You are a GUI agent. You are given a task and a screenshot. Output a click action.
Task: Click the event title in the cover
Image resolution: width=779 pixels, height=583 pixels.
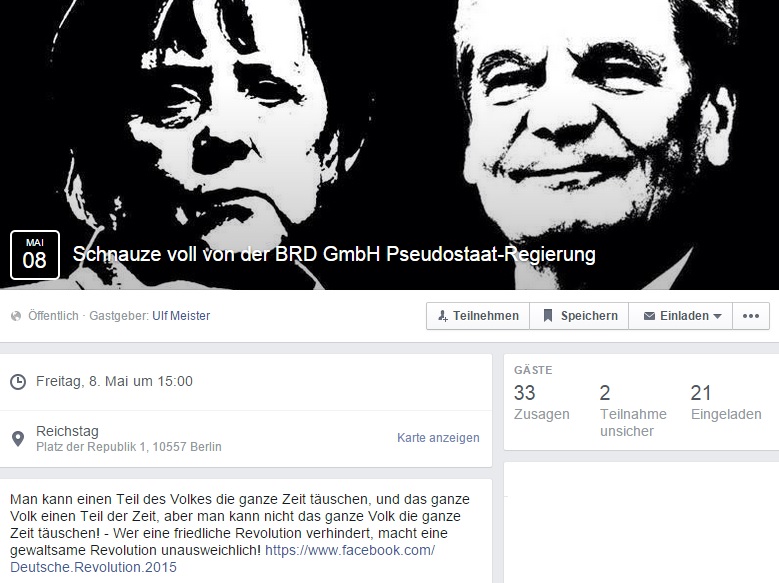(x=334, y=254)
